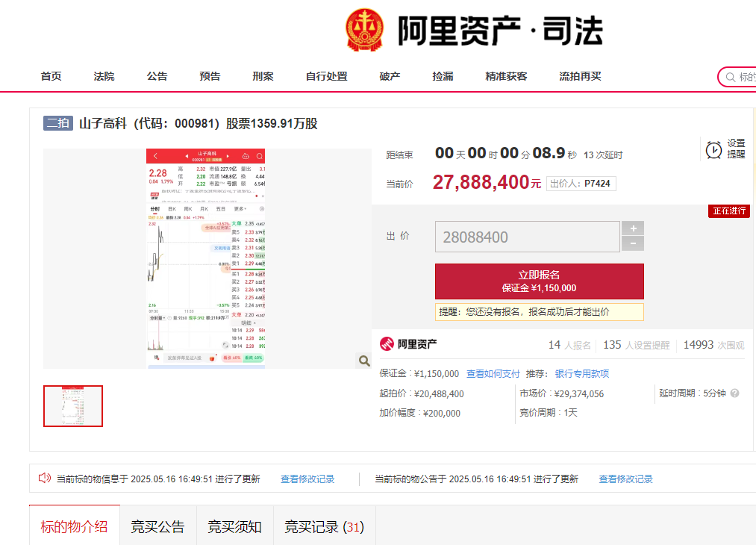Image resolution: width=756 pixels, height=545 pixels.
Task: Click the magnifier icon in the search box
Action: click(731, 77)
